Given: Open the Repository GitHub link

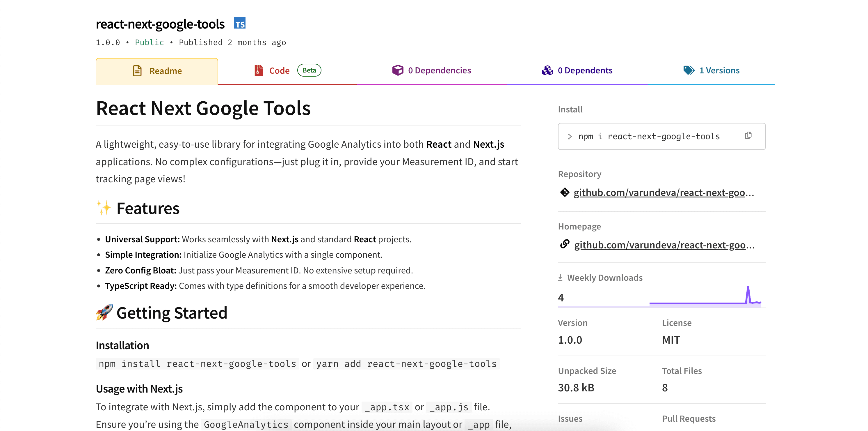Looking at the screenshot, I should pyautogui.click(x=664, y=192).
